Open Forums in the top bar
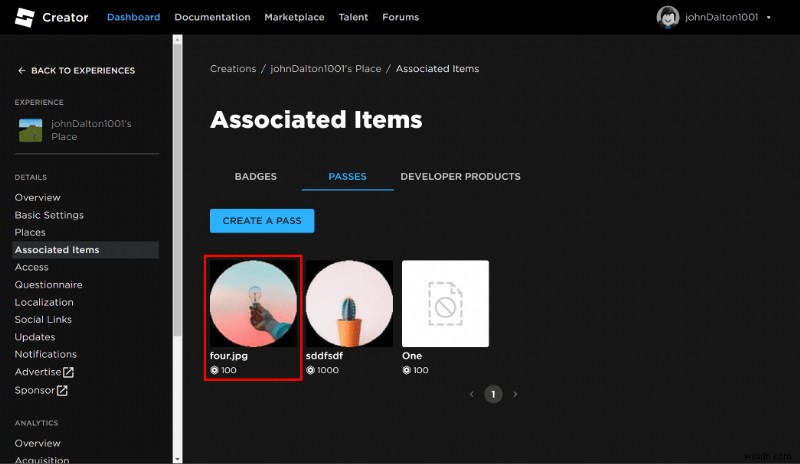Screen dimensions: 800x464 [x=401, y=17]
